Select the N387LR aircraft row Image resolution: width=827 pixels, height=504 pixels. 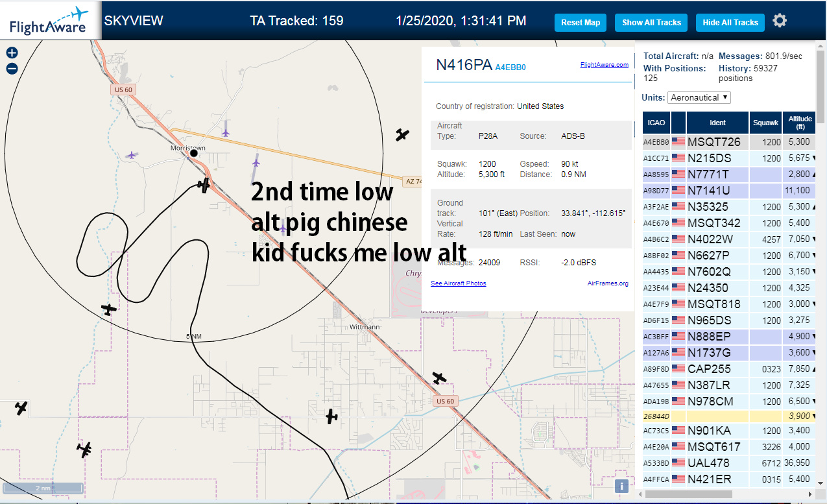[729, 385]
